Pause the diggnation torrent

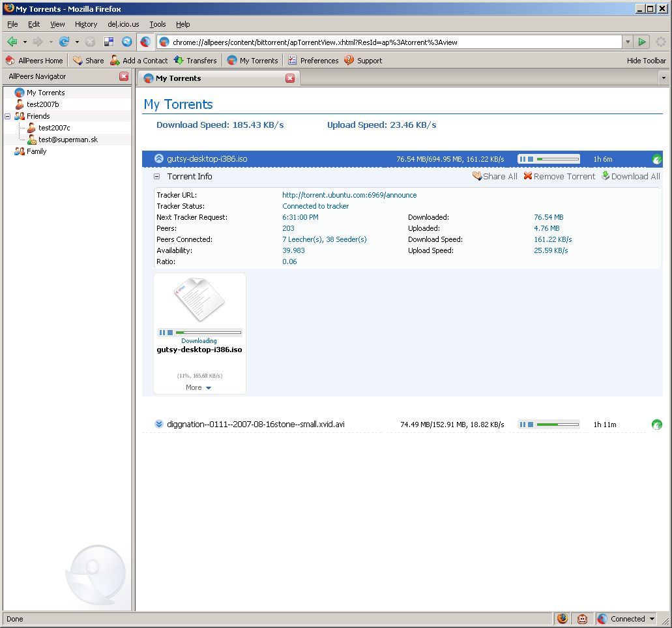[523, 425]
